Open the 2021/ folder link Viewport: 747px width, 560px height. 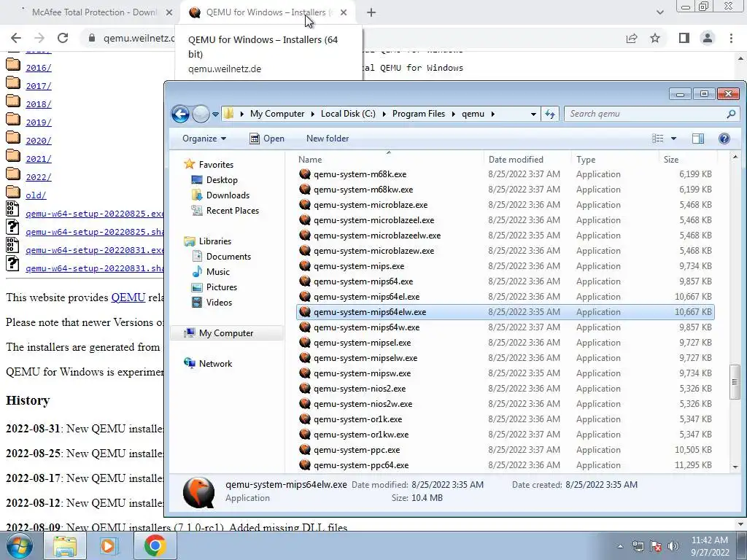[39, 159]
